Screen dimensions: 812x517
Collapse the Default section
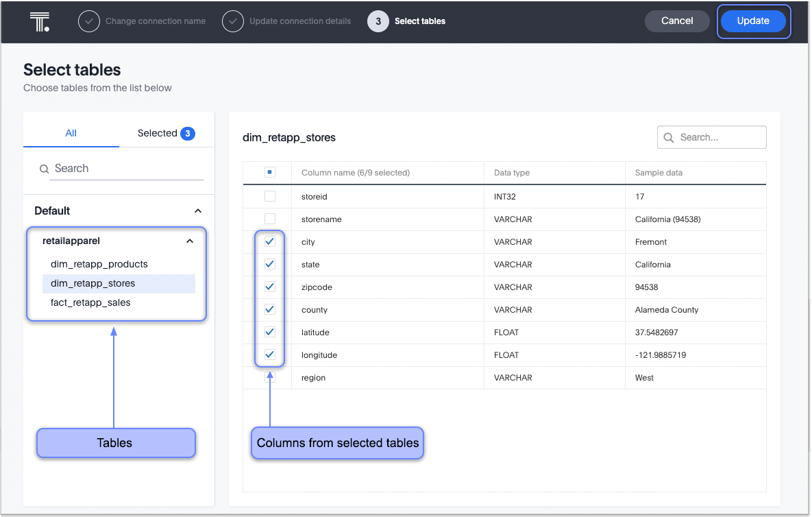tap(198, 211)
